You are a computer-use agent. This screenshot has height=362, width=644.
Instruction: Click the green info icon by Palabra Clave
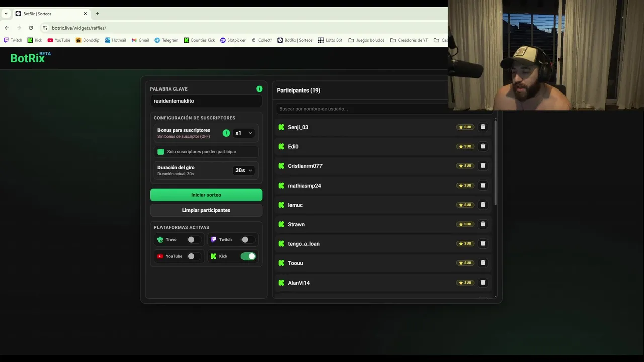tap(259, 89)
